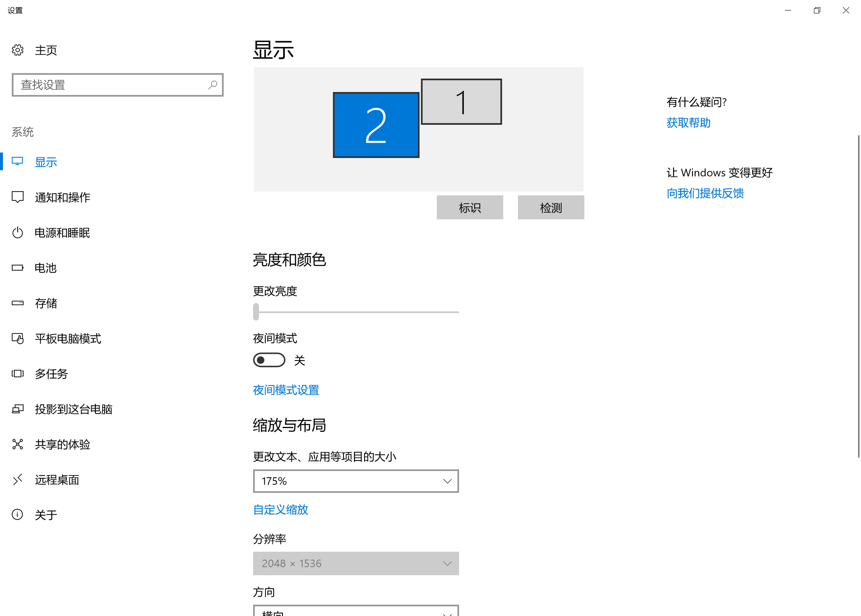Open 夜间模式设置 link
The image size is (861, 616).
click(286, 390)
